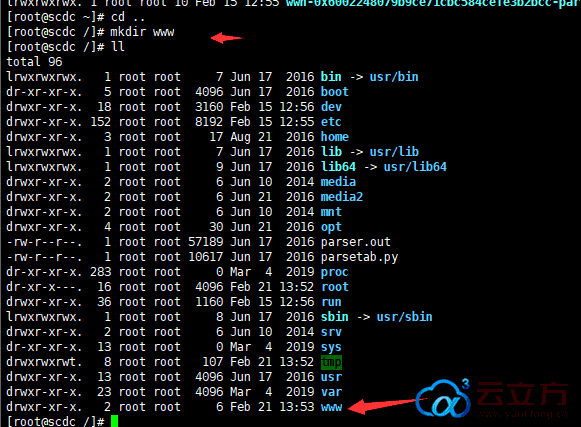The height and width of the screenshot is (427, 581).
Task: Click the etc directory name
Action: [331, 122]
